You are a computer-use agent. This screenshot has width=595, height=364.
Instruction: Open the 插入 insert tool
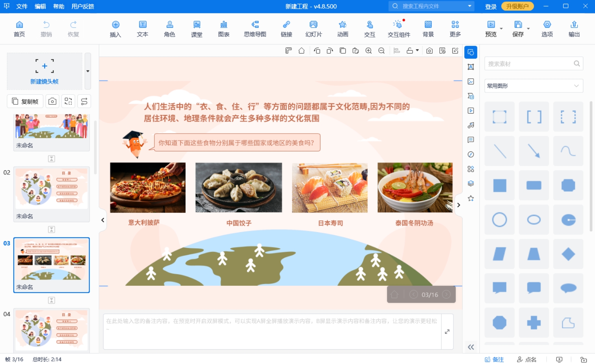(115, 29)
